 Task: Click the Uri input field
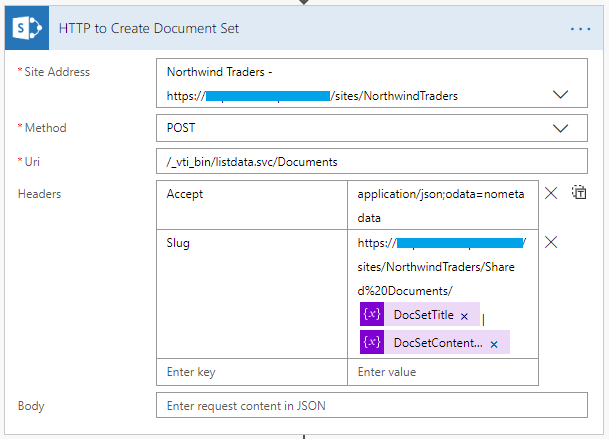372,161
